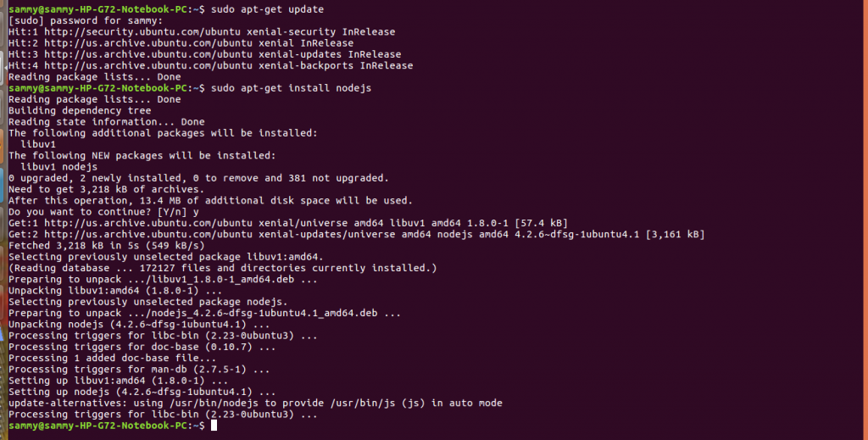Screen dimensions: 868x440
Task: Open the Get:2 nodejs archive URL
Action: click(148, 234)
